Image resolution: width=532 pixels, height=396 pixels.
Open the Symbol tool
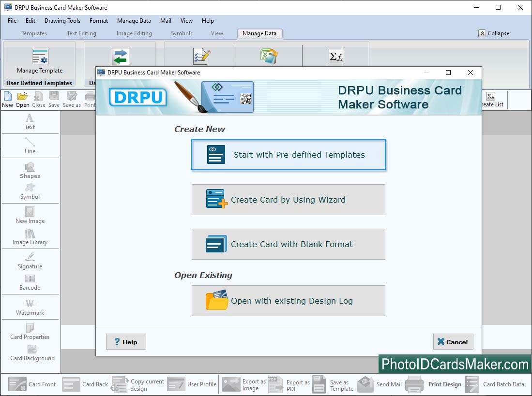[x=30, y=191]
